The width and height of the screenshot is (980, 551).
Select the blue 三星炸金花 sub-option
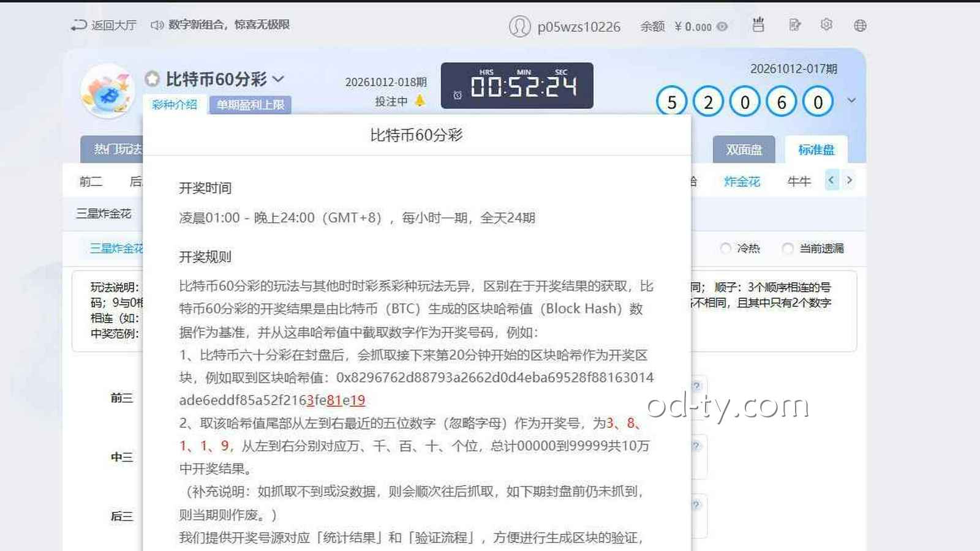click(x=116, y=248)
